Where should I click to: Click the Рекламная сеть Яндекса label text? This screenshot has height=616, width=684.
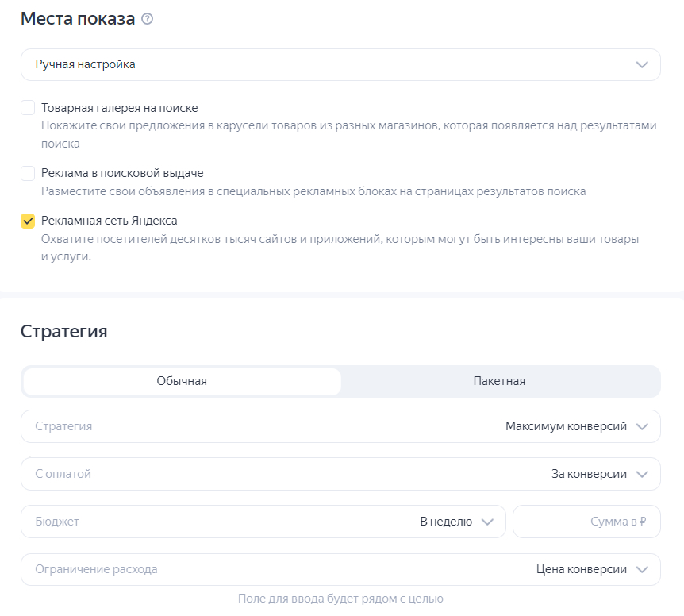110,221
